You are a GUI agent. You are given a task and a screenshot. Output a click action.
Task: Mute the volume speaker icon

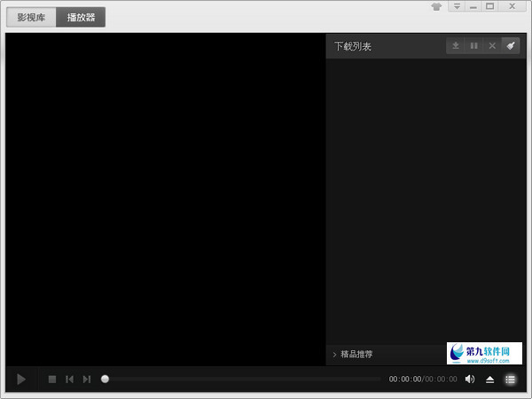(x=470, y=379)
